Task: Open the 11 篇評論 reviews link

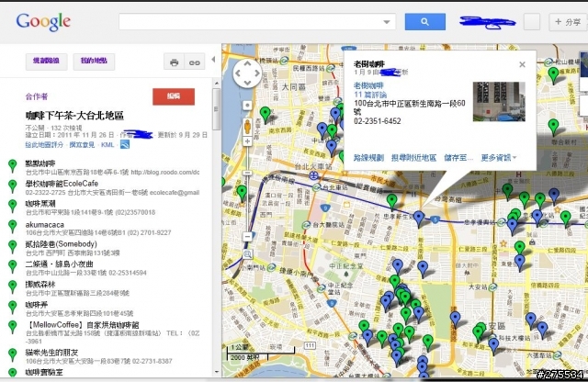Action: (370, 95)
